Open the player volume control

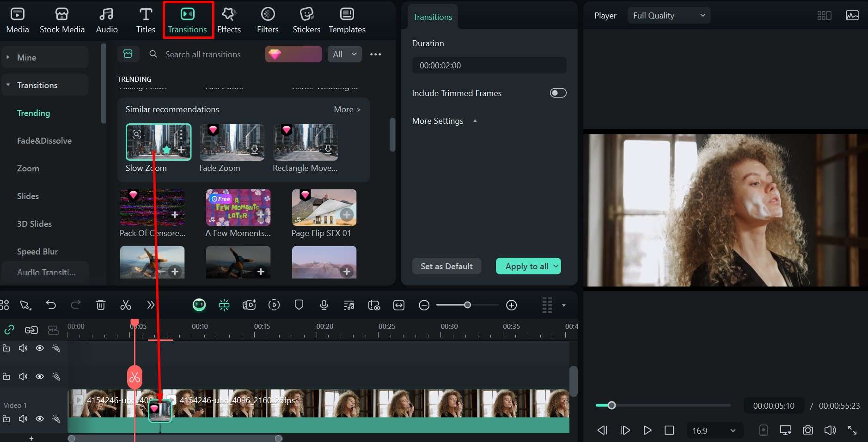tap(830, 430)
